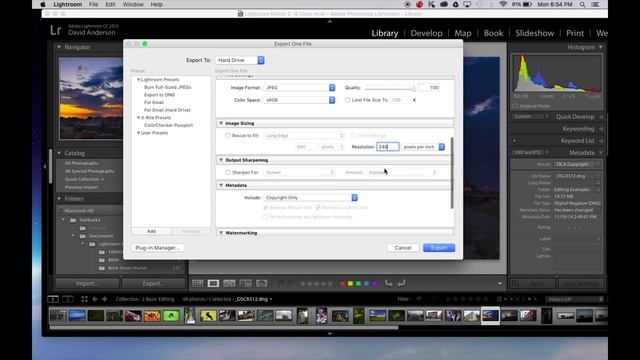
Task: Click Import button in left panel
Action: [87, 283]
